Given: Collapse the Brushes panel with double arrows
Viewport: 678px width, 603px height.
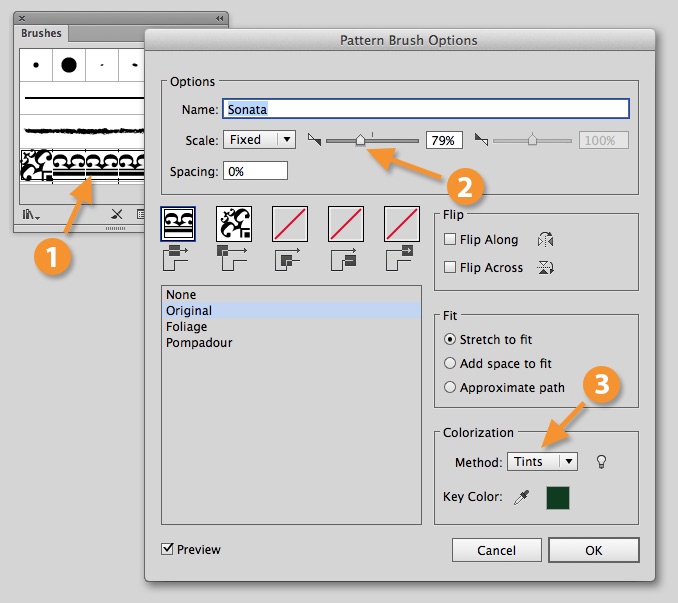Looking at the screenshot, I should (219, 18).
